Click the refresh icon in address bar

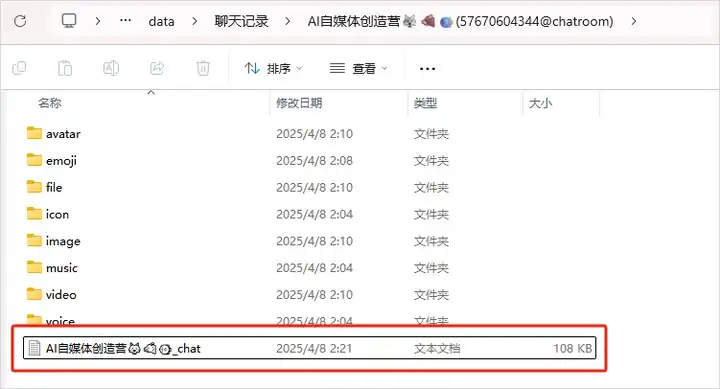pos(20,21)
